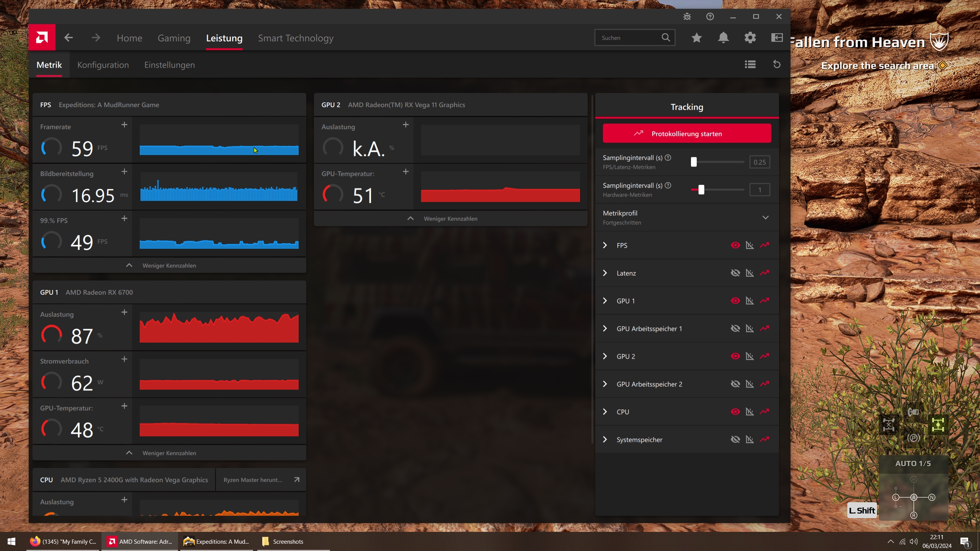Open notifications bell icon
This screenshot has height=551, width=980.
[x=723, y=37]
